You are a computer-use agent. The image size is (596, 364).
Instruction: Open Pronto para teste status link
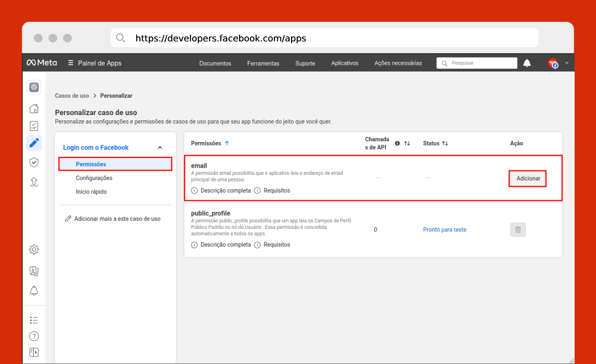pyautogui.click(x=445, y=230)
